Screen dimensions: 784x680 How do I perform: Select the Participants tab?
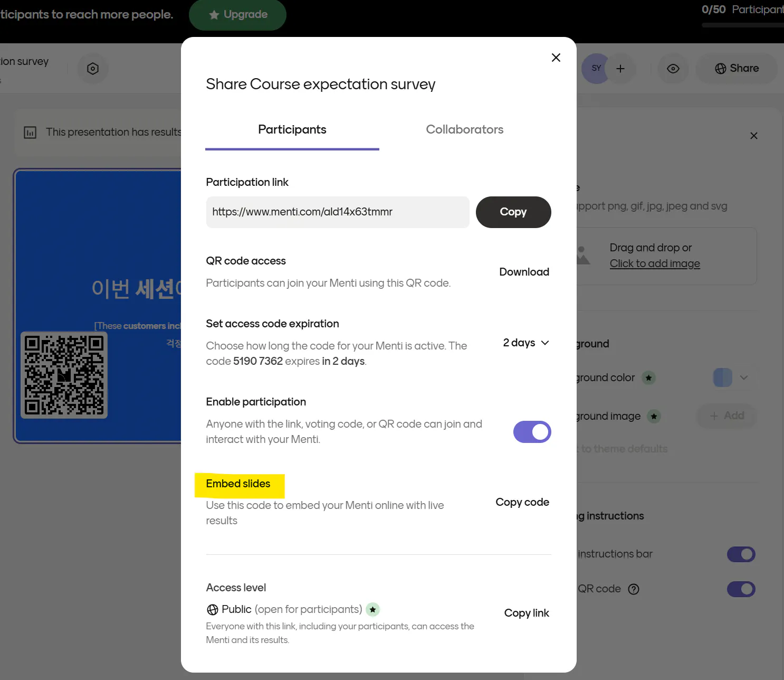pyautogui.click(x=292, y=129)
